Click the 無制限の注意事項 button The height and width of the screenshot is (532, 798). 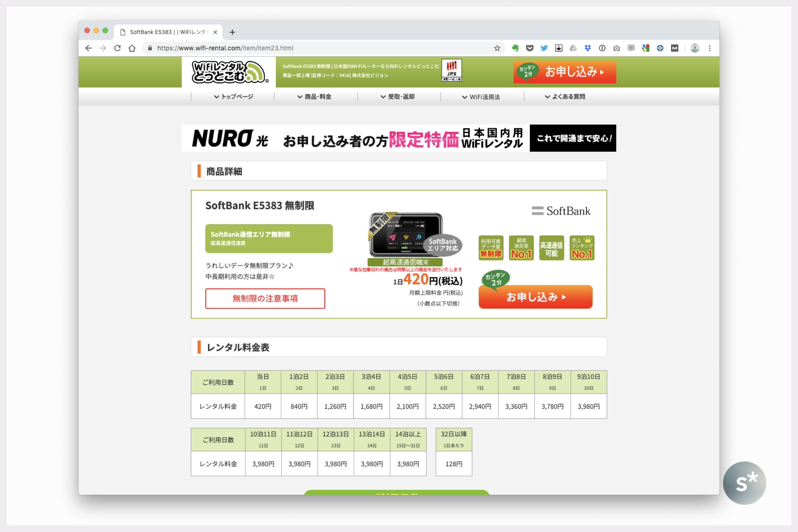(265, 298)
